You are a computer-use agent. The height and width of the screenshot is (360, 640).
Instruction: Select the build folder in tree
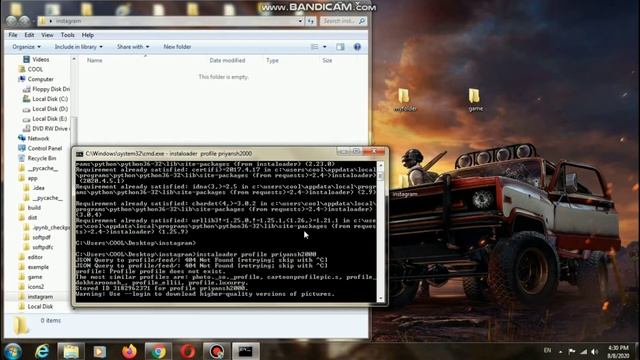click(29, 208)
